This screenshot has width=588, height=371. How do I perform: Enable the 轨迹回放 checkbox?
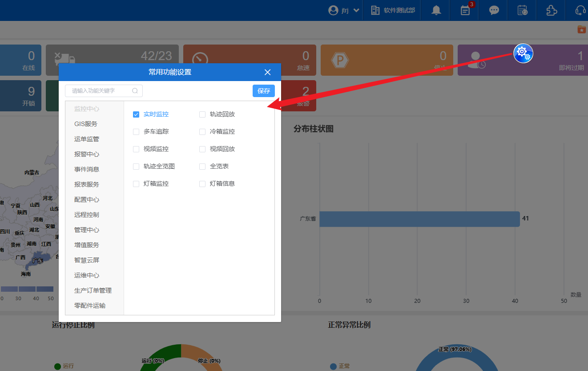[202, 114]
